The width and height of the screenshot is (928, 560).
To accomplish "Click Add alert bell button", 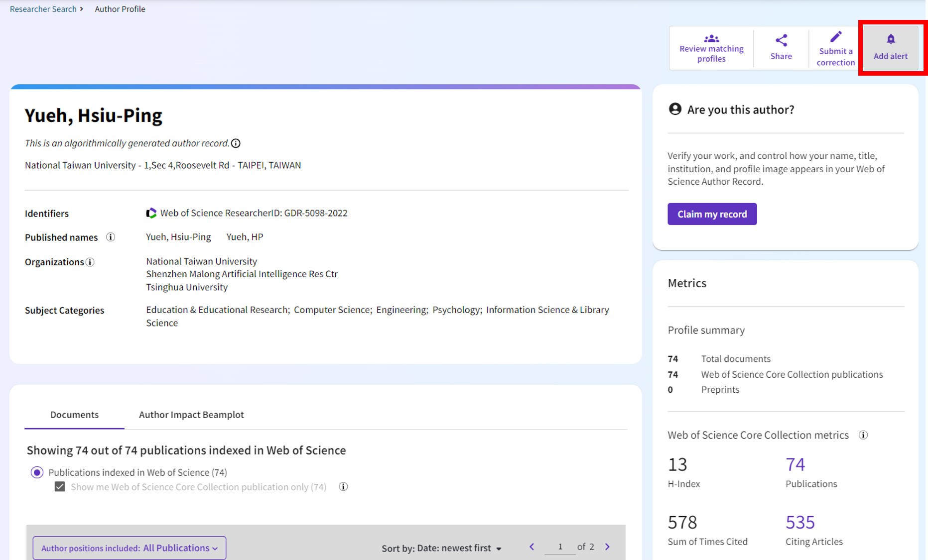I will [x=891, y=48].
